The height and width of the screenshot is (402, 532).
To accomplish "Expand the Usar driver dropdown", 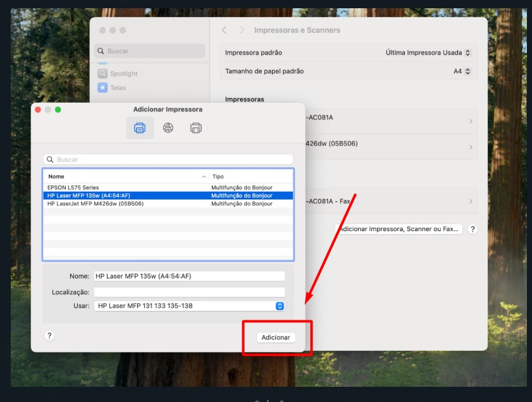I will [280, 306].
